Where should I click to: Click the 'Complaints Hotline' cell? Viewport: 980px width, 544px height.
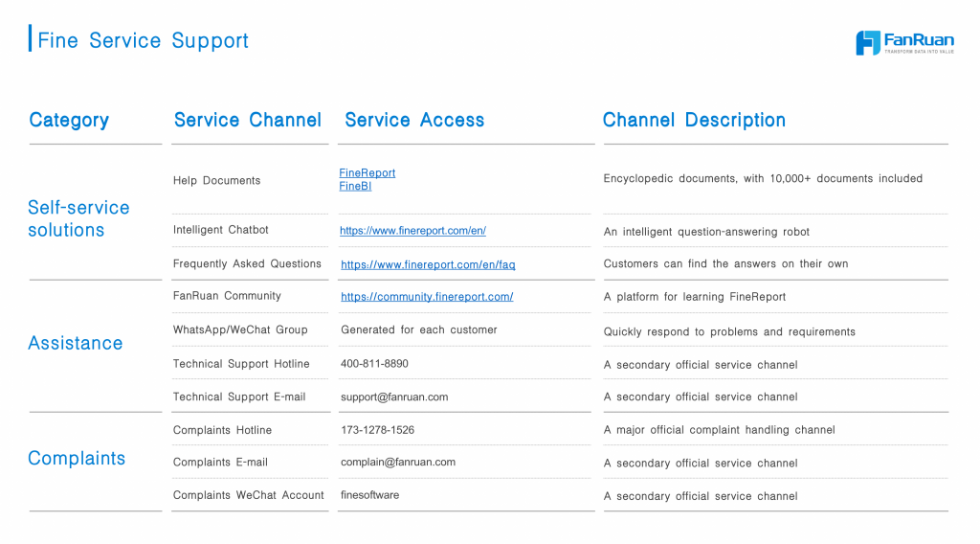click(x=222, y=430)
